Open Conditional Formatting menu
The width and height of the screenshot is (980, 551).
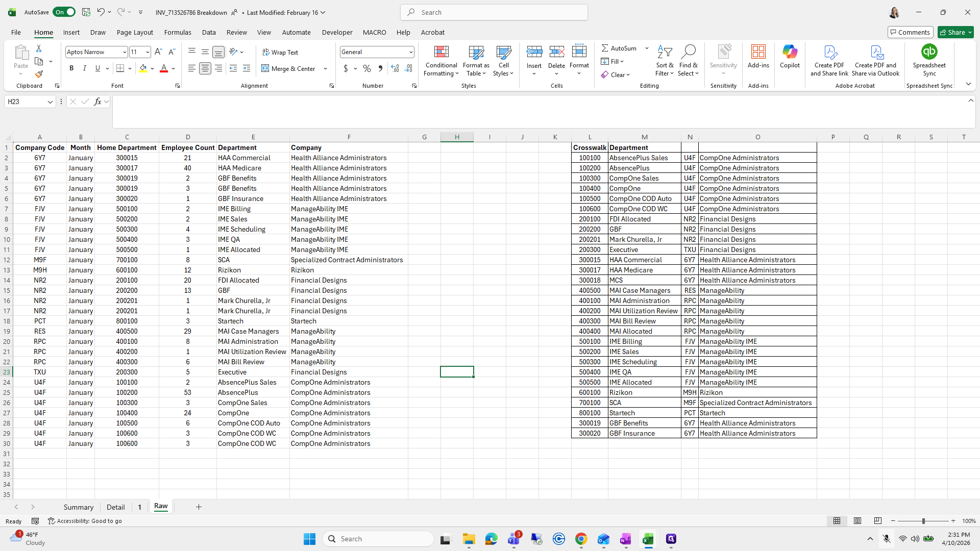coord(442,61)
